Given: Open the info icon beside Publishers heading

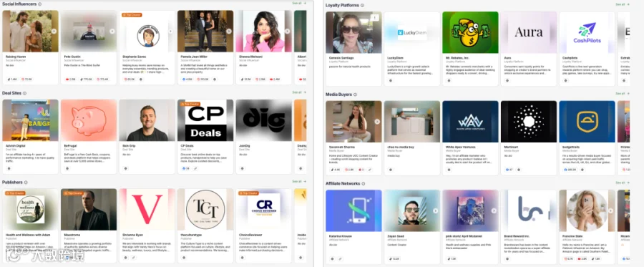Looking at the screenshot, I should tap(26, 183).
